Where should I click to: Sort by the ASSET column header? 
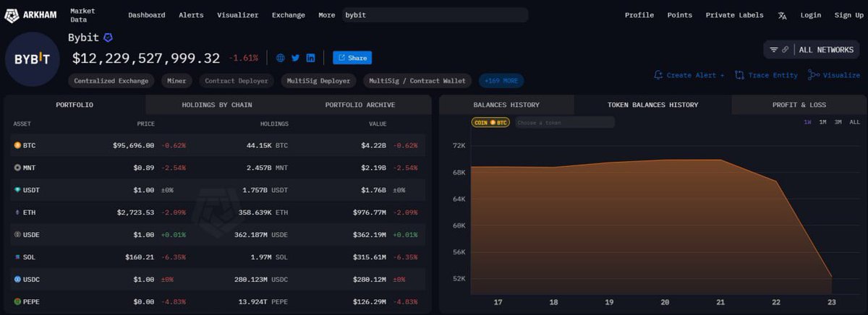point(22,124)
